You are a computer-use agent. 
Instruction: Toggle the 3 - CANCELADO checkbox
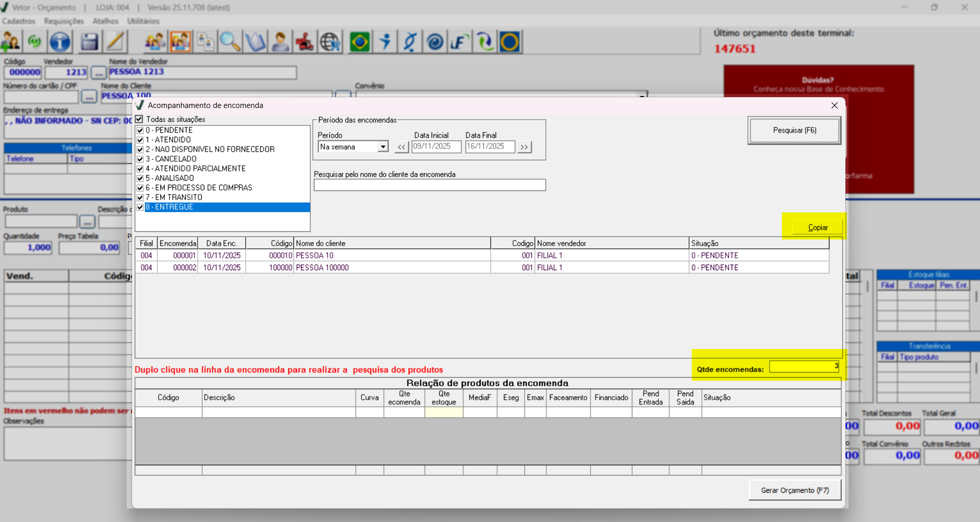point(140,159)
